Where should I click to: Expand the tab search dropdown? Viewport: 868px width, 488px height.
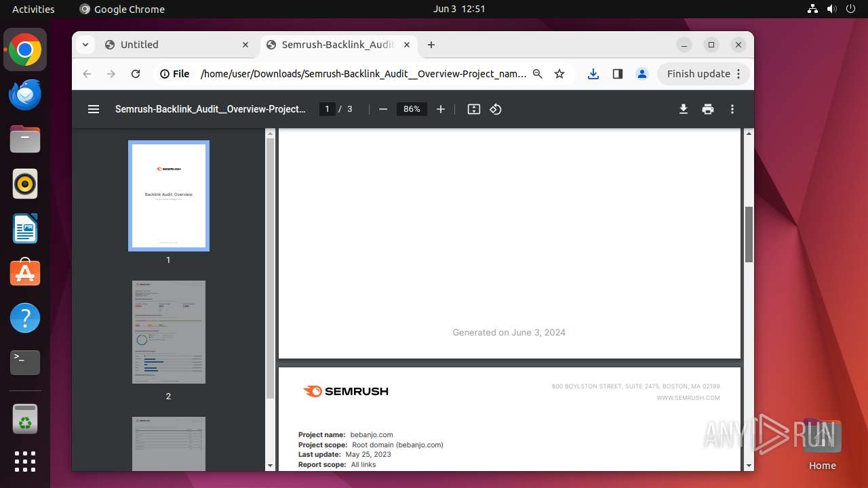85,45
